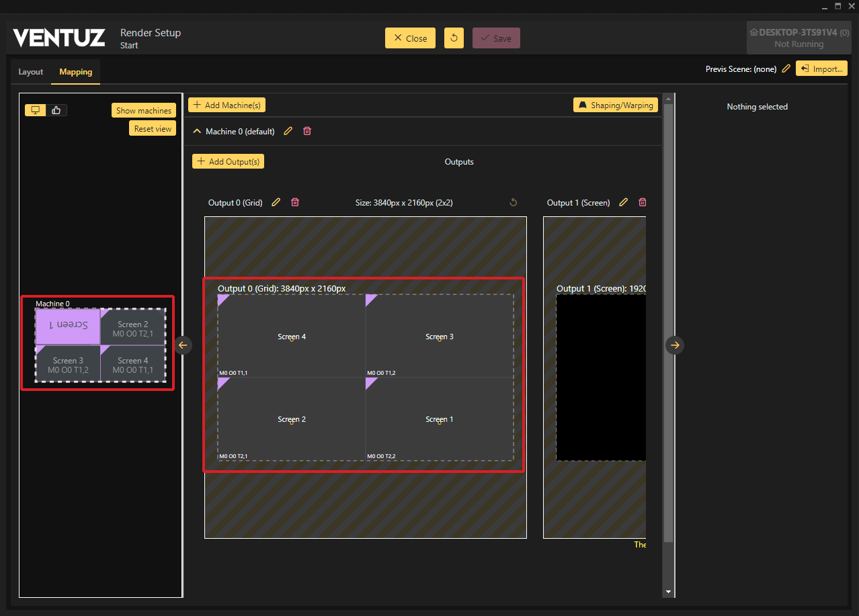Toggle Show machines in layout preview

pyautogui.click(x=144, y=111)
